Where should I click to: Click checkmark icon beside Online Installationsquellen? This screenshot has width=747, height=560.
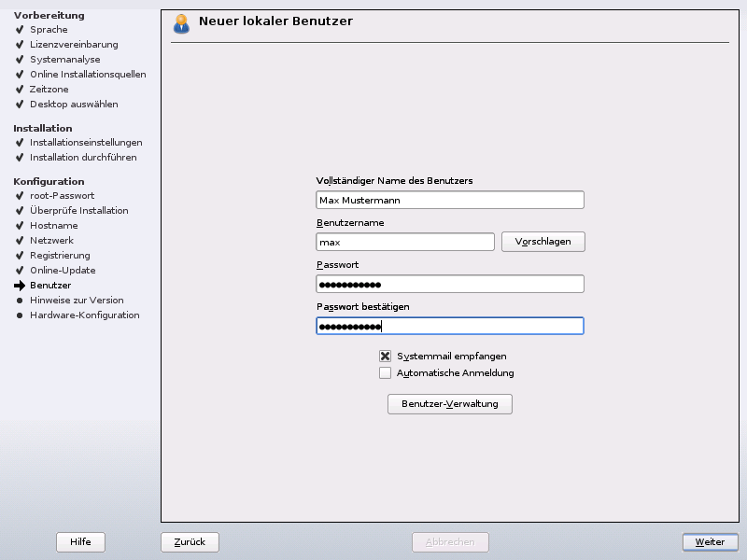tap(20, 75)
